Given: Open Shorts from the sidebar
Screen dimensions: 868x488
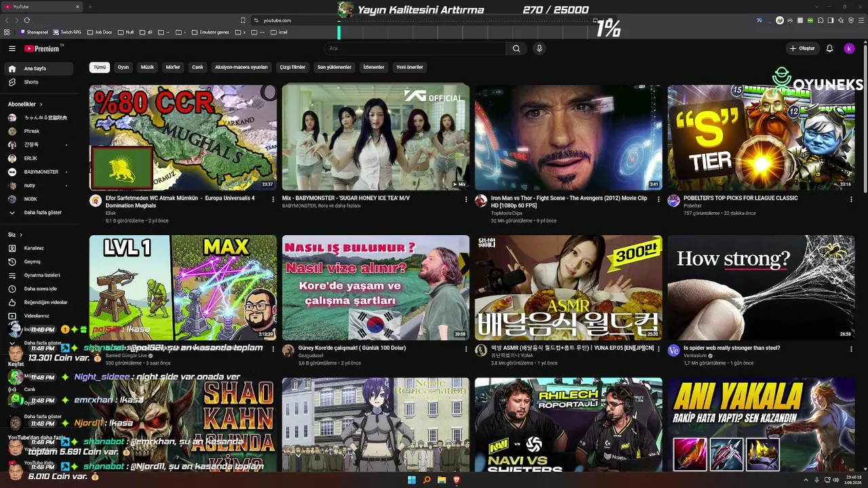Looking at the screenshot, I should click(x=39, y=82).
